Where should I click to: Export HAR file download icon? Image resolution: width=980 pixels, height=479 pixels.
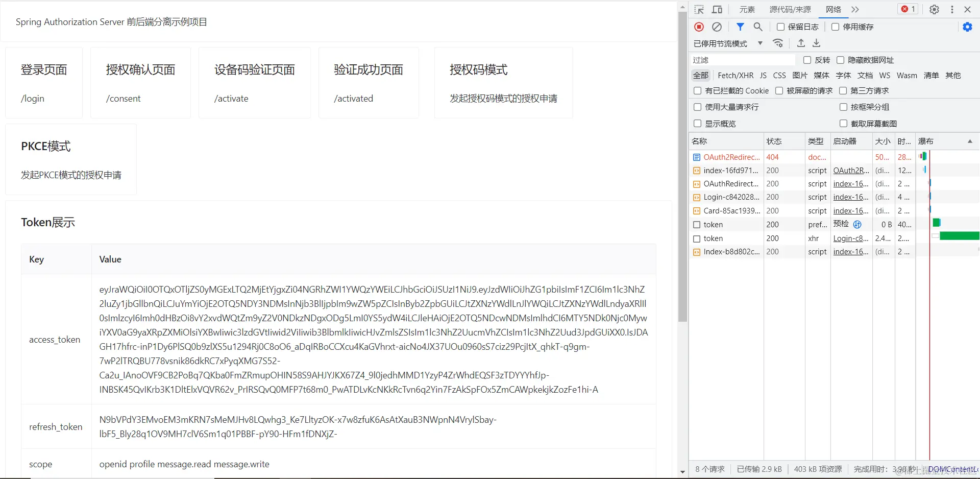(817, 43)
